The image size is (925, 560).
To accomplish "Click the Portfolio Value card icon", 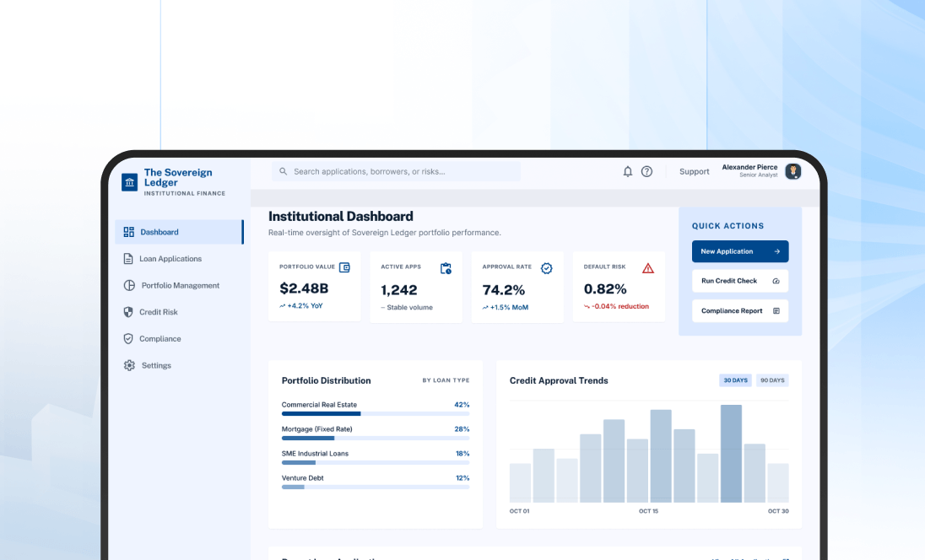I will tap(345, 267).
